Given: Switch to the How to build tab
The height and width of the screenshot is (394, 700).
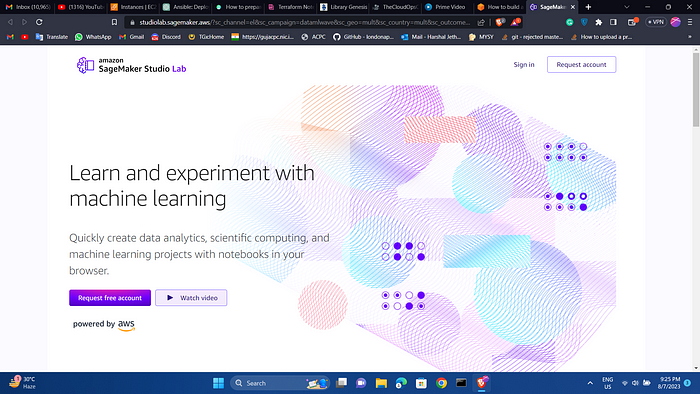Looking at the screenshot, I should [x=500, y=7].
